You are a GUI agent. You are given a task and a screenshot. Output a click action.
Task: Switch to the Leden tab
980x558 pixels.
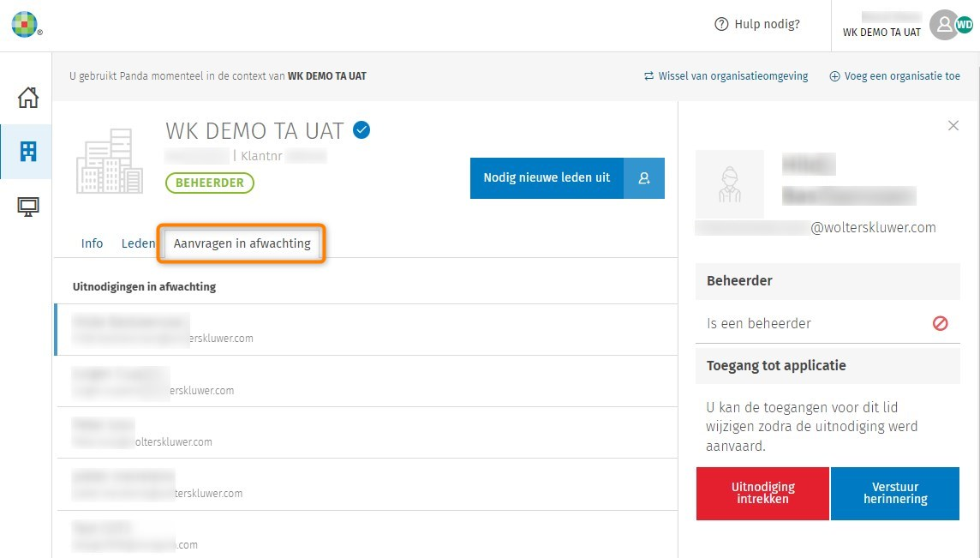tap(138, 243)
